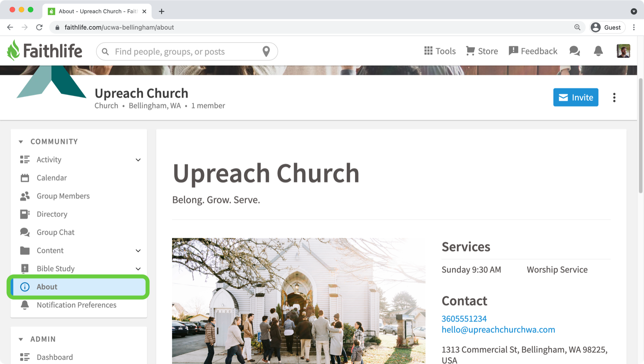Open Bible Study in the sidebar
Image resolution: width=644 pixels, height=364 pixels.
tap(55, 269)
